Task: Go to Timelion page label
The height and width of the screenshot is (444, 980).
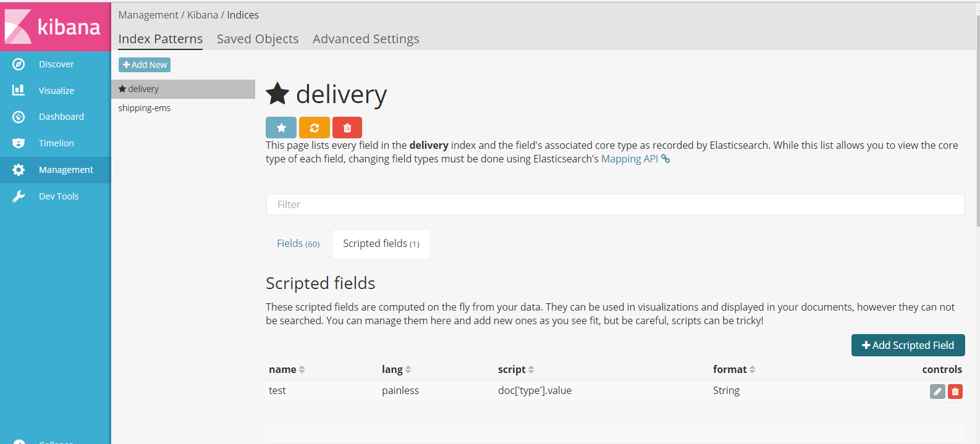Action: click(x=56, y=143)
